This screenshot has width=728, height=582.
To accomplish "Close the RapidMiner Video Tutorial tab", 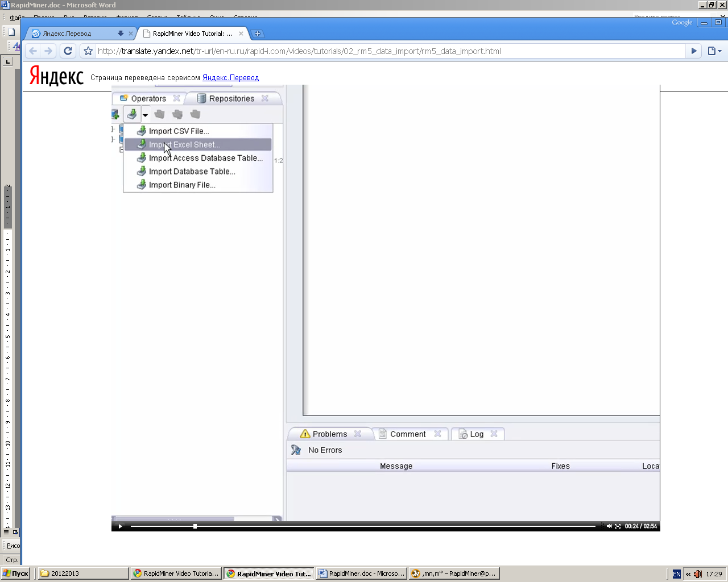I will point(241,34).
